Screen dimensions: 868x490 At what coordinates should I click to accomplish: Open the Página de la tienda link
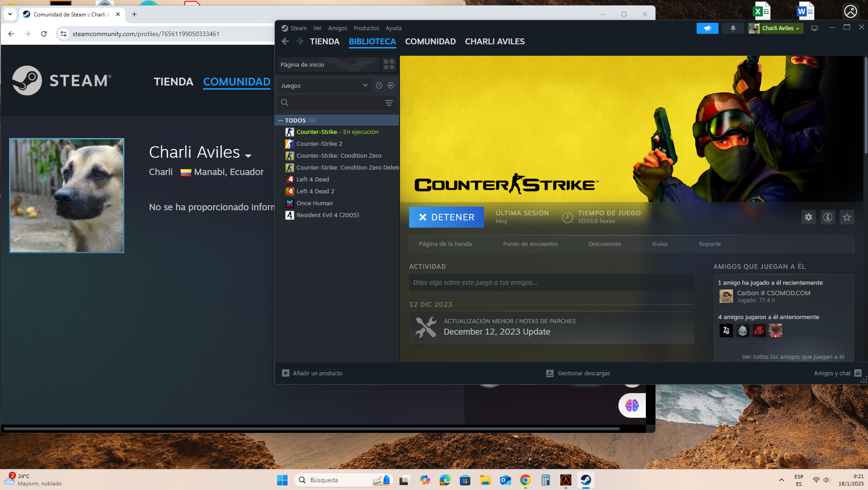tap(445, 244)
